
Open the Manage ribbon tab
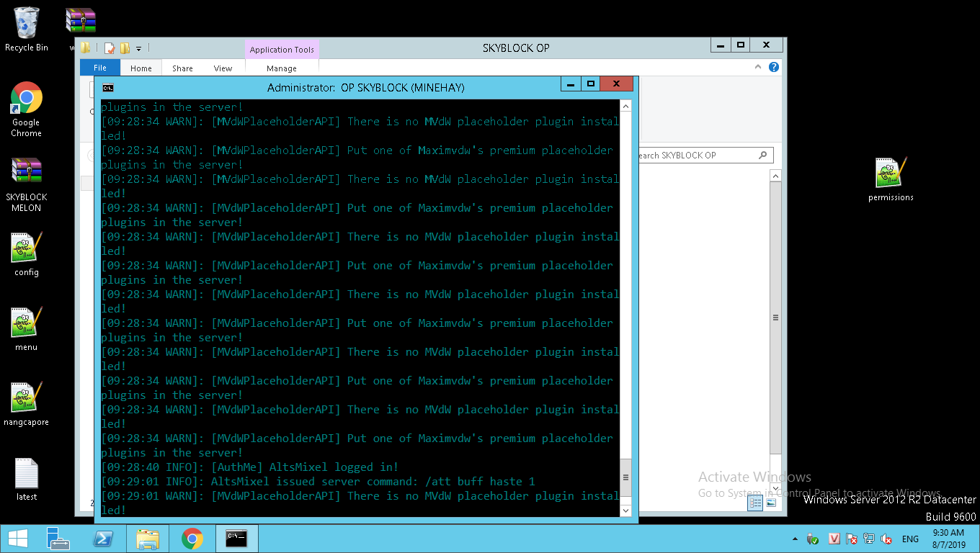click(x=282, y=68)
